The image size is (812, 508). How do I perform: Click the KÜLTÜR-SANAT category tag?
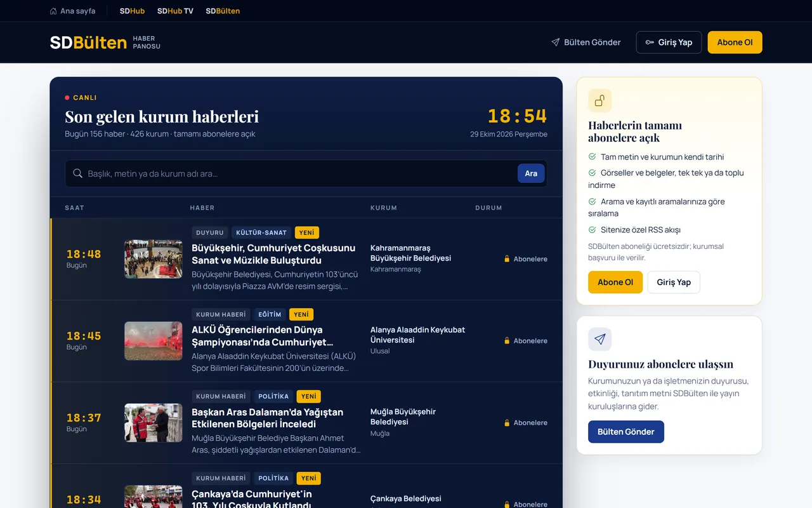pyautogui.click(x=261, y=232)
